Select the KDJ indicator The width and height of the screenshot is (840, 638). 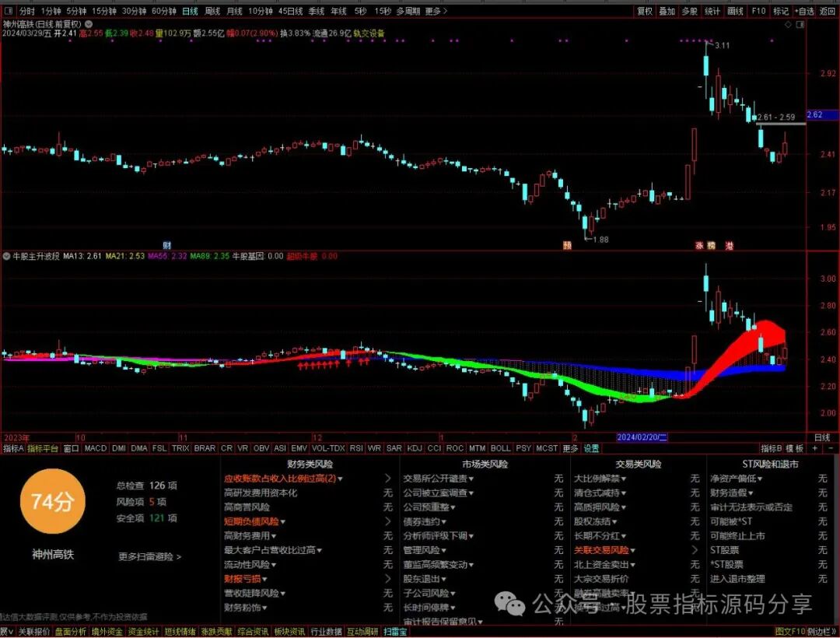pyautogui.click(x=415, y=448)
